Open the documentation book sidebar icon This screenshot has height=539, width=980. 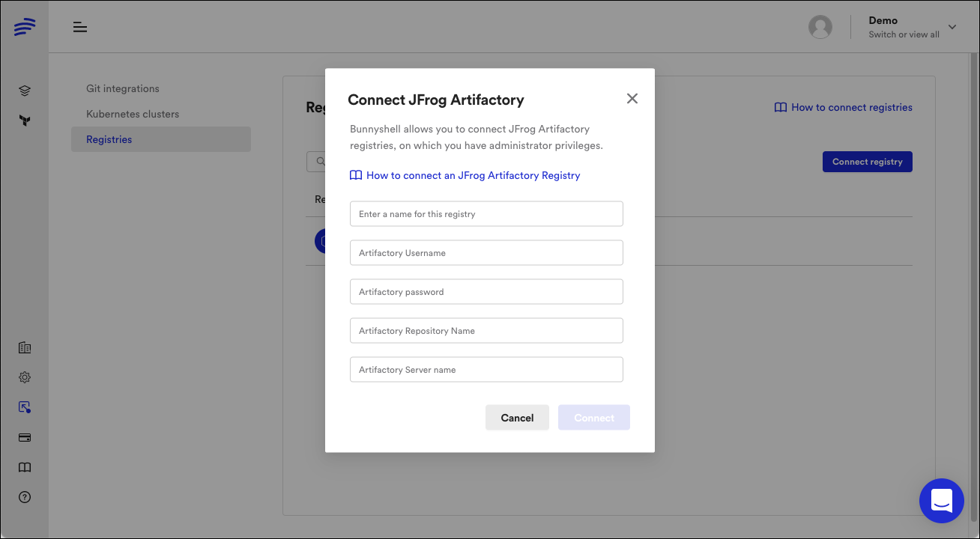[x=25, y=467]
